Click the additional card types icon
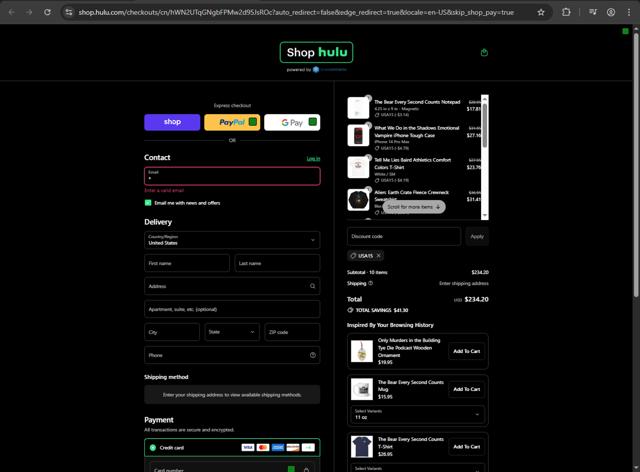Image resolution: width=640 pixels, height=472 pixels. pos(308,448)
